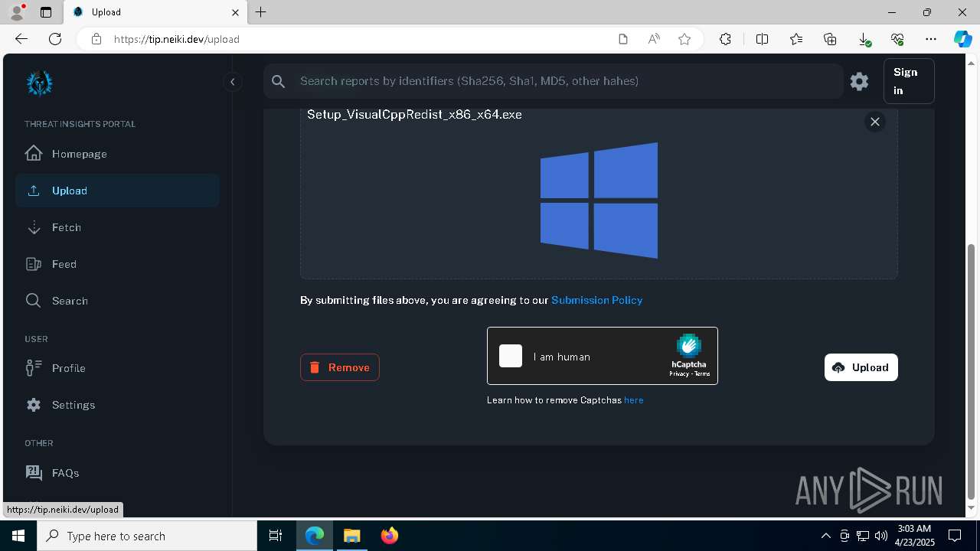Viewport: 980px width, 551px height.
Task: Open File Explorer from the taskbar
Action: click(351, 536)
